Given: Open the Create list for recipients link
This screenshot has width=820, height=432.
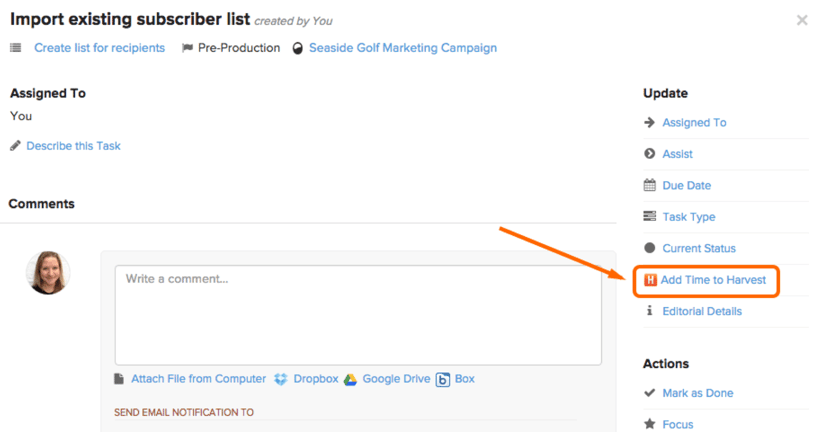Looking at the screenshot, I should click(x=99, y=48).
